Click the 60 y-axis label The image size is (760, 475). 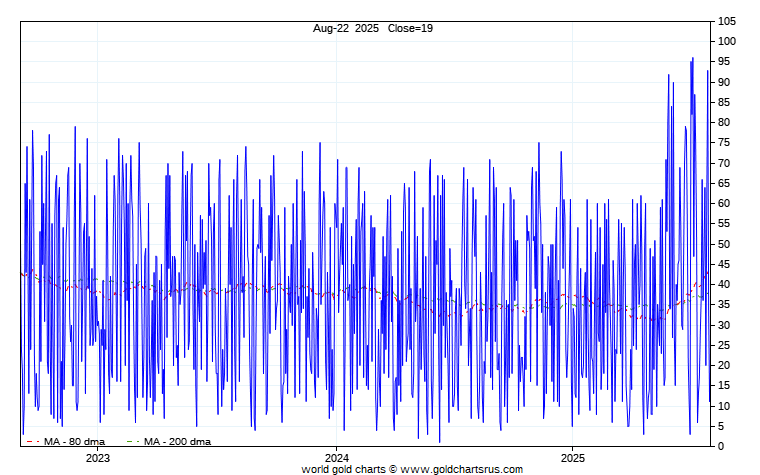tap(724, 203)
